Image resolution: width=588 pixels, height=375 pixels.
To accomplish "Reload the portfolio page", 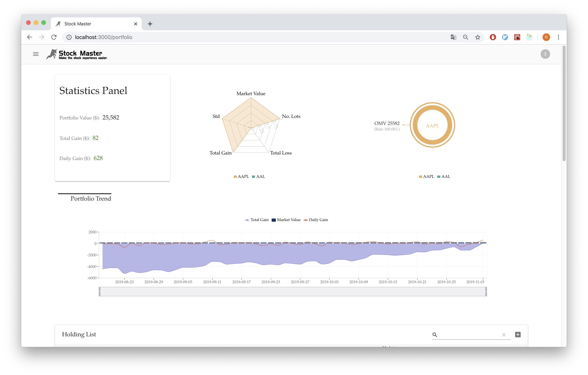I will pyautogui.click(x=54, y=37).
